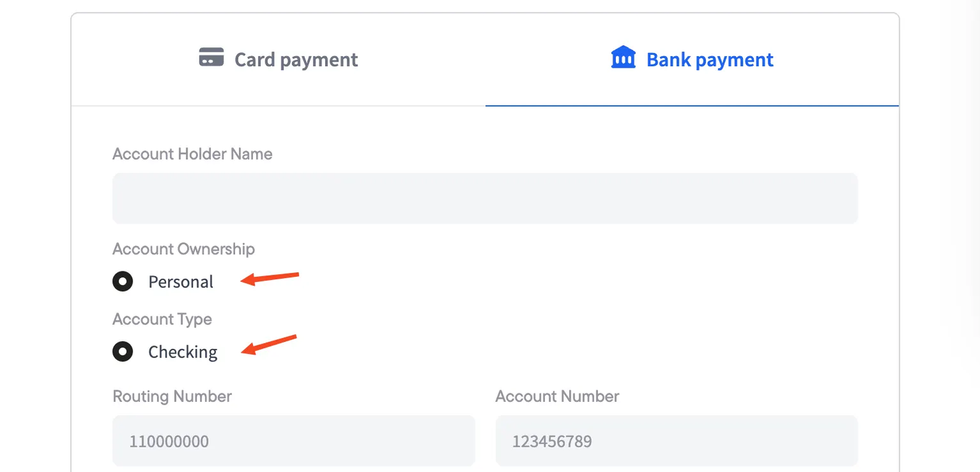Click into the Routing Number field
The image size is (980, 472).
[x=293, y=441]
